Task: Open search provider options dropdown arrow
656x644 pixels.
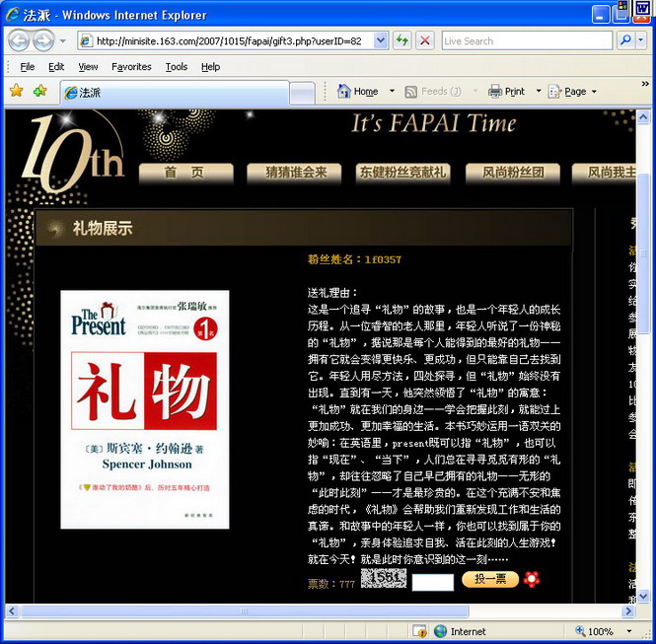Action: pos(641,40)
